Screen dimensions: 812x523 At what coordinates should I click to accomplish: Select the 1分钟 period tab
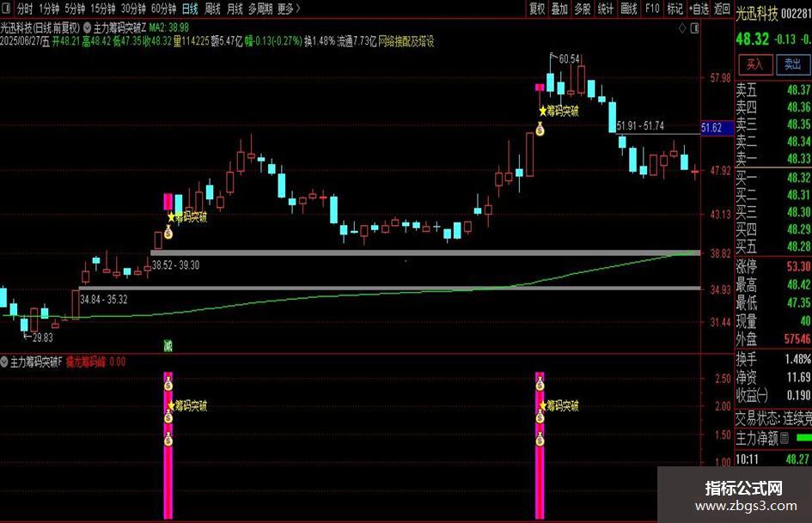[x=49, y=9]
